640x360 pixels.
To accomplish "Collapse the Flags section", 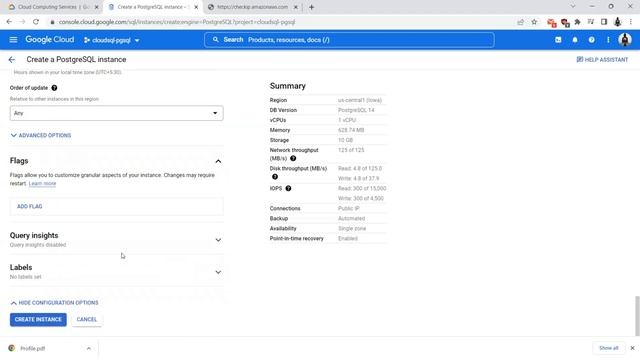I will (x=218, y=161).
